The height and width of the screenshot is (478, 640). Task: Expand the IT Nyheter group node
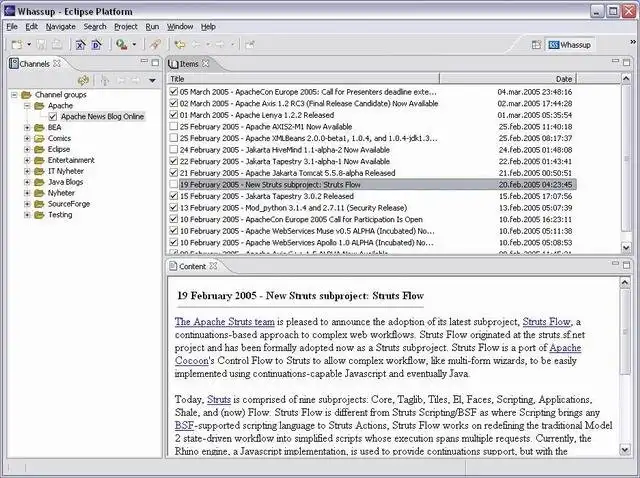click(x=27, y=171)
